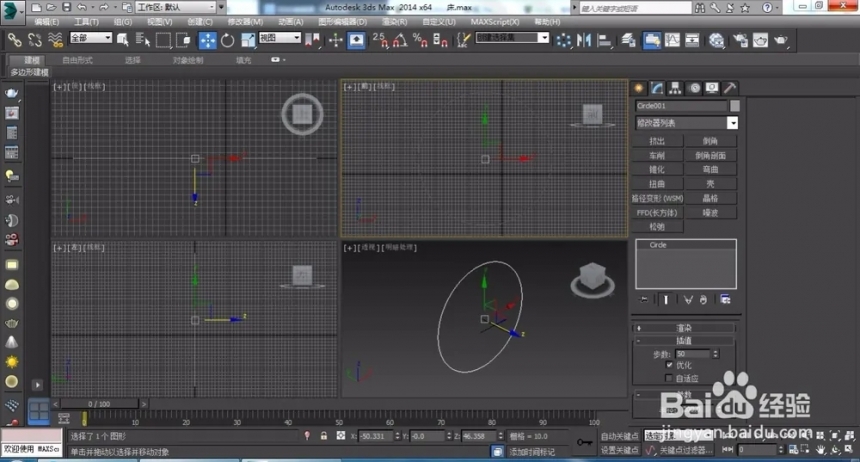The height and width of the screenshot is (462, 860).
Task: Click the 倒角剖面 (Bevel Profile) modifier button
Action: pos(710,155)
